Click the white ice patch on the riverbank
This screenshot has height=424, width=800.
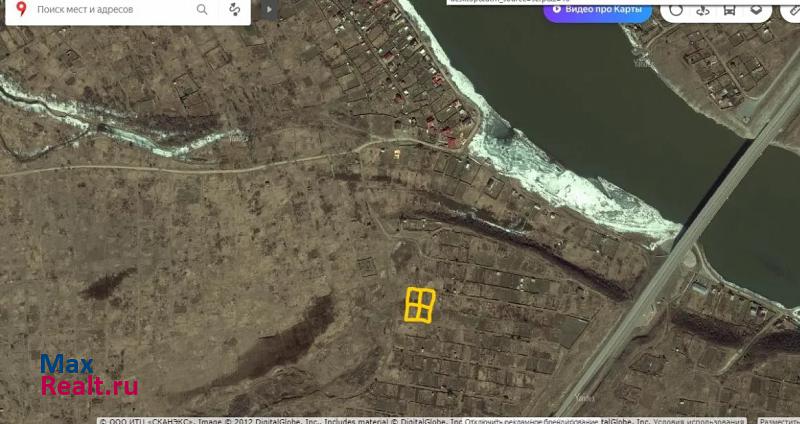click(x=570, y=185)
